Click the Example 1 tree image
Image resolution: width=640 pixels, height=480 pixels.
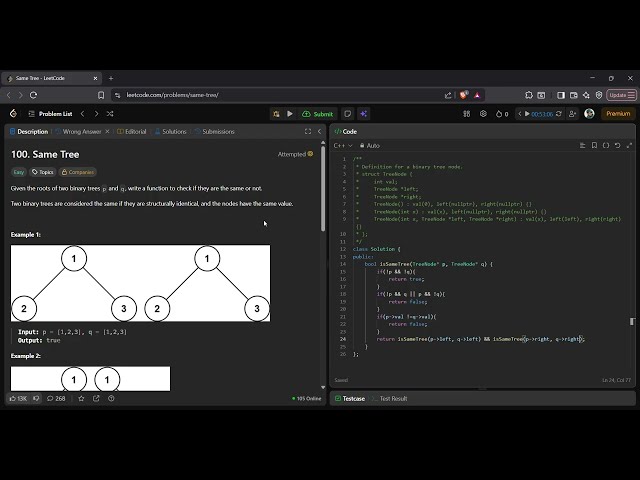(x=140, y=283)
